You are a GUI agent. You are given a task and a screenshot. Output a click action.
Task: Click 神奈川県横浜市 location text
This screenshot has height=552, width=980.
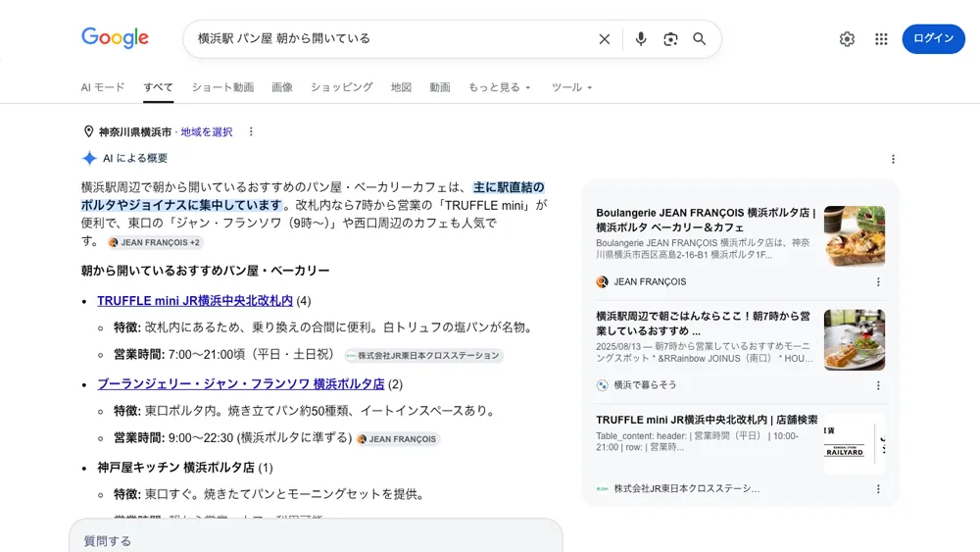(135, 132)
